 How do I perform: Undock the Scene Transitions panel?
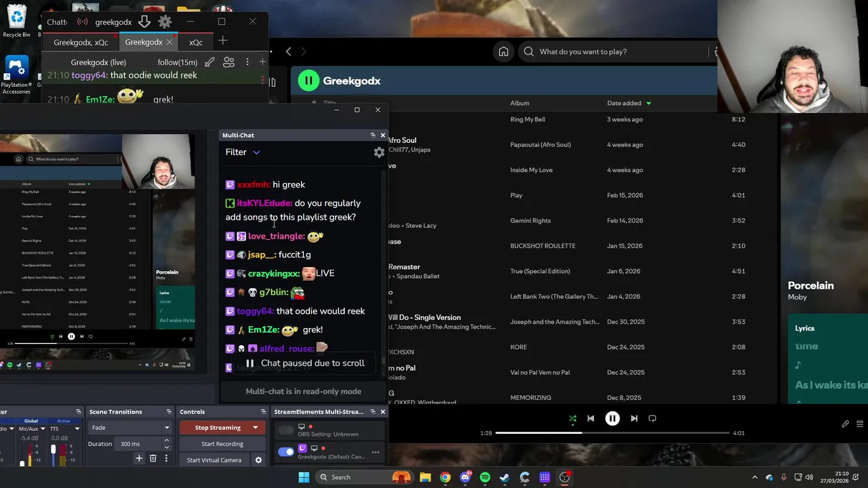pyautogui.click(x=169, y=411)
